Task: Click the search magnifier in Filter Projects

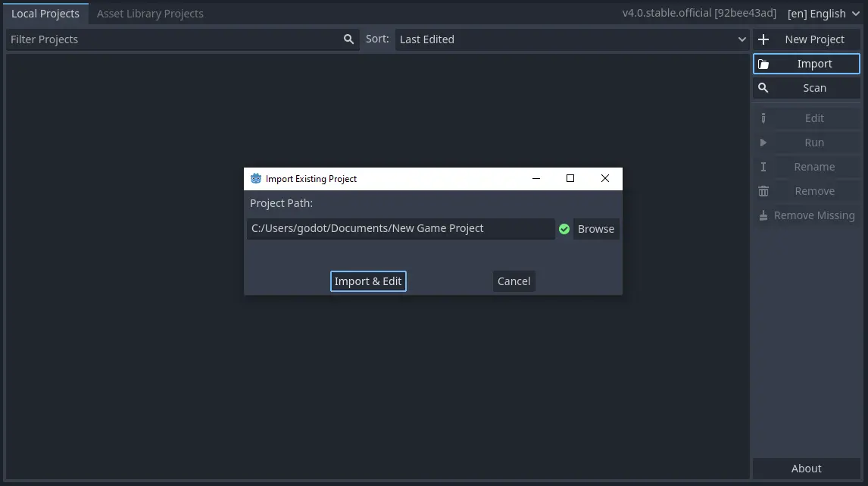Action: pyautogui.click(x=348, y=39)
